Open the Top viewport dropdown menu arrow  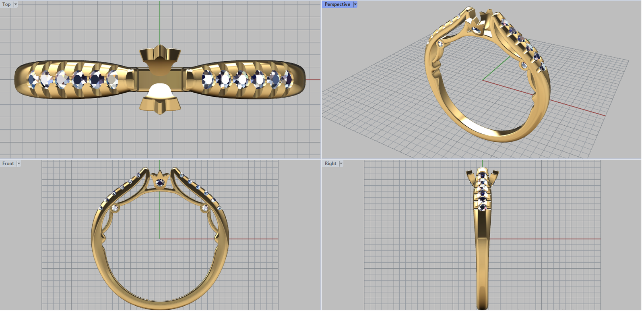(x=16, y=4)
